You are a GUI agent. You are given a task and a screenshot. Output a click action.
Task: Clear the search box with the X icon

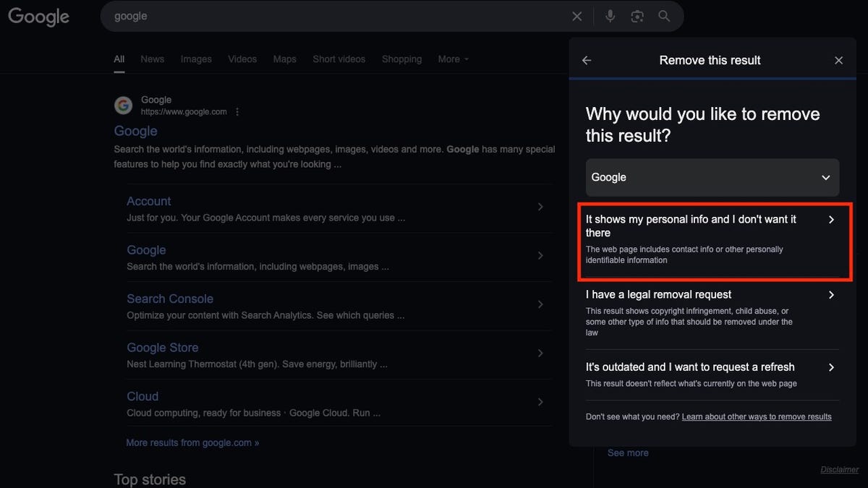point(577,17)
